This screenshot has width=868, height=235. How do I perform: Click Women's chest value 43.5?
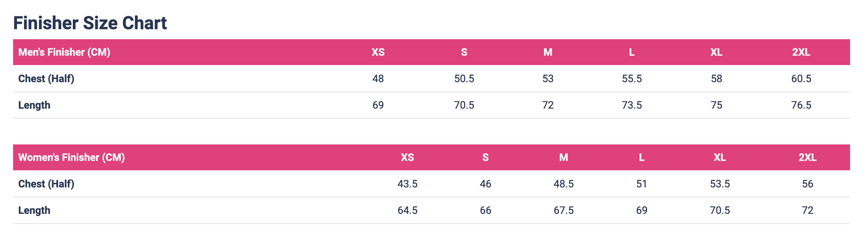tap(407, 184)
